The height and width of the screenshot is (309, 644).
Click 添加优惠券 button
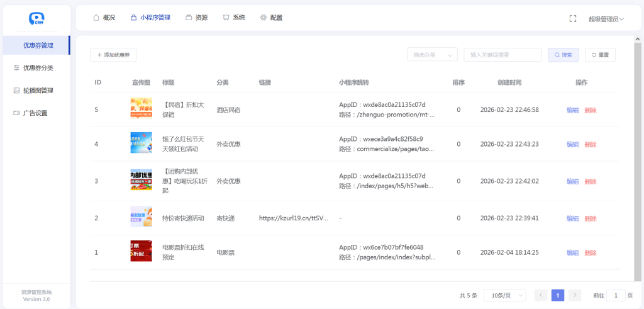[x=113, y=55]
